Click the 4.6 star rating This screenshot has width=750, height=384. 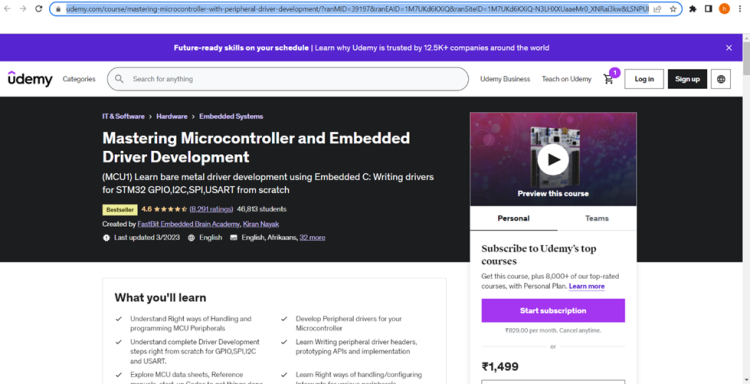pos(164,209)
